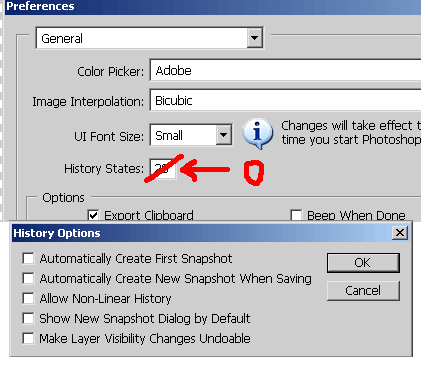Check Automatically Create New Snapshot When Saving
Screen dimensions: 434x374
click(28, 278)
